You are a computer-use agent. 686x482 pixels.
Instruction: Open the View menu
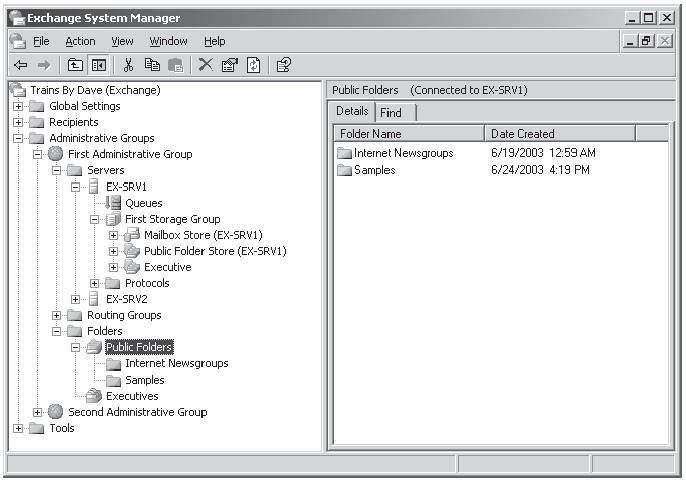(x=122, y=41)
